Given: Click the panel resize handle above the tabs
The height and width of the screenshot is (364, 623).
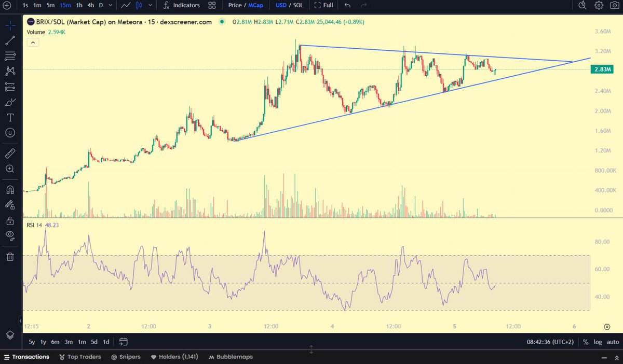Looking at the screenshot, I should click(x=311, y=350).
